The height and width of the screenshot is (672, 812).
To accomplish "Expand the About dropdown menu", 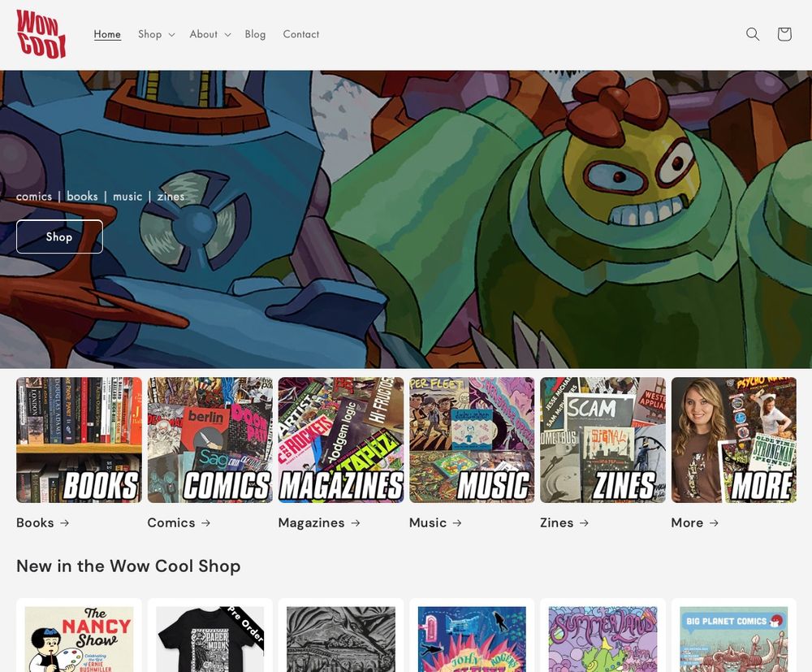I will [209, 34].
